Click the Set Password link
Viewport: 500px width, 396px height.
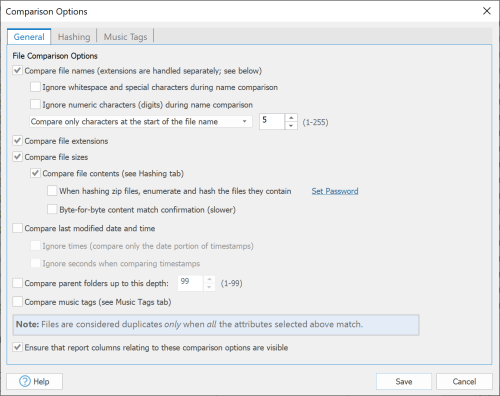coord(335,191)
